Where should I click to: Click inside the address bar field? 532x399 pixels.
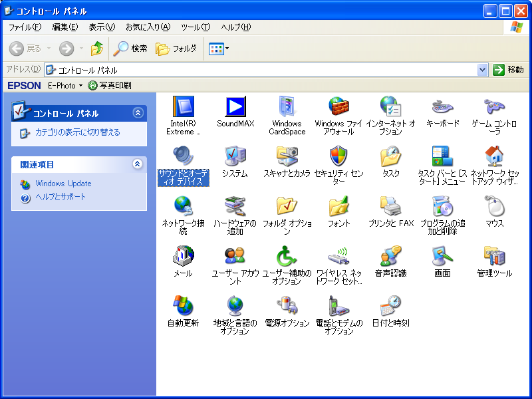click(x=266, y=70)
